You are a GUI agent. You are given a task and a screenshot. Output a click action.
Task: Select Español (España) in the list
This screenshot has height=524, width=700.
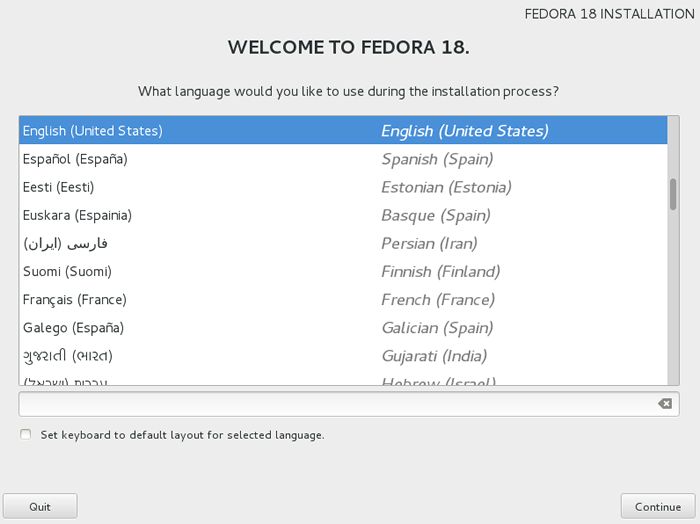point(343,159)
